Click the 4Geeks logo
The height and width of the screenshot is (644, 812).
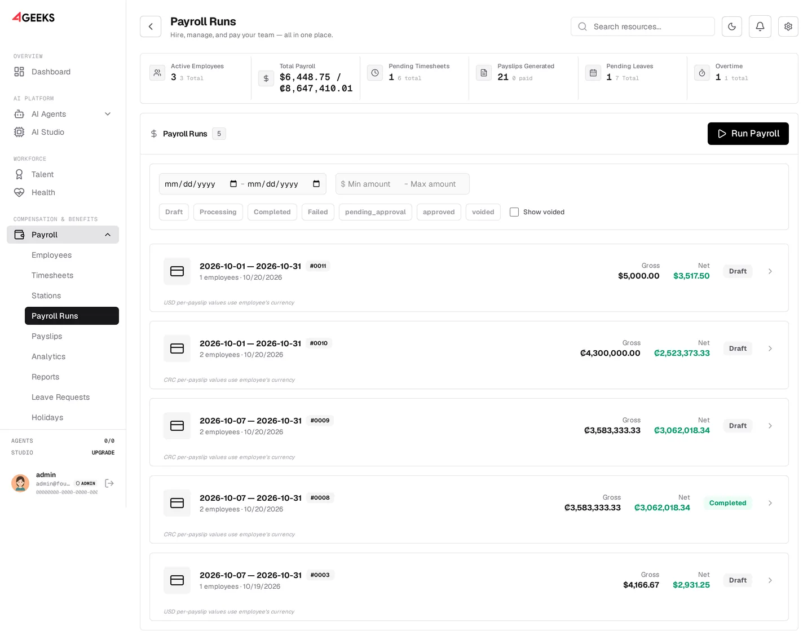click(34, 17)
